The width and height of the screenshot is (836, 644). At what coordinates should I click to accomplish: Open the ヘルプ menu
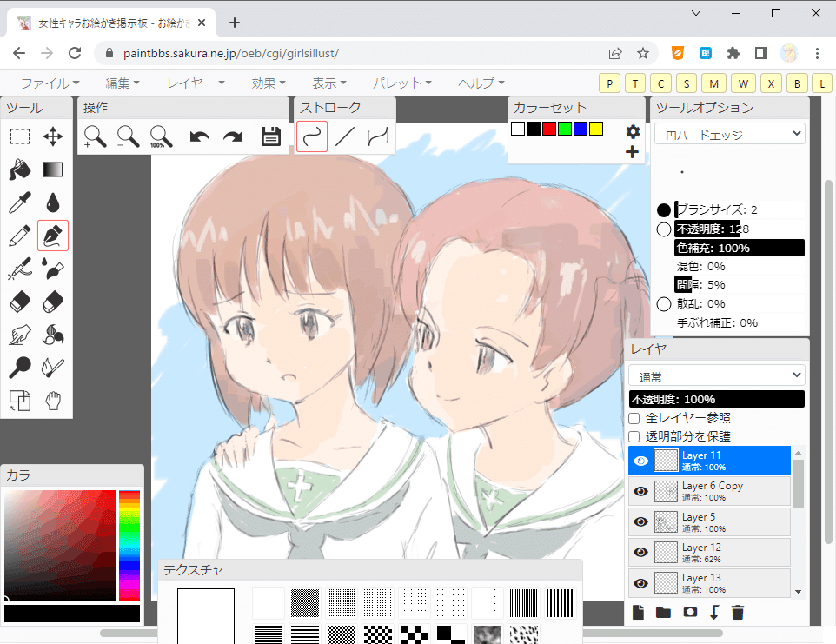click(x=481, y=83)
